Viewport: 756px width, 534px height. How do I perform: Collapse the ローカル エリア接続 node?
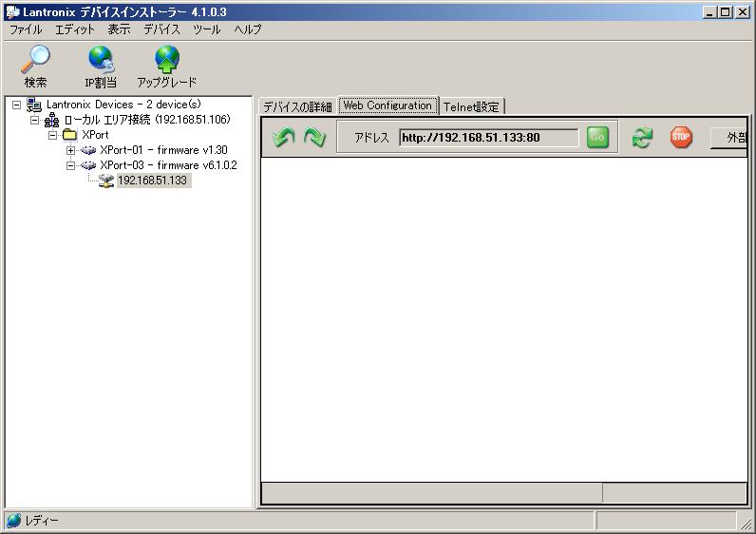(x=35, y=120)
